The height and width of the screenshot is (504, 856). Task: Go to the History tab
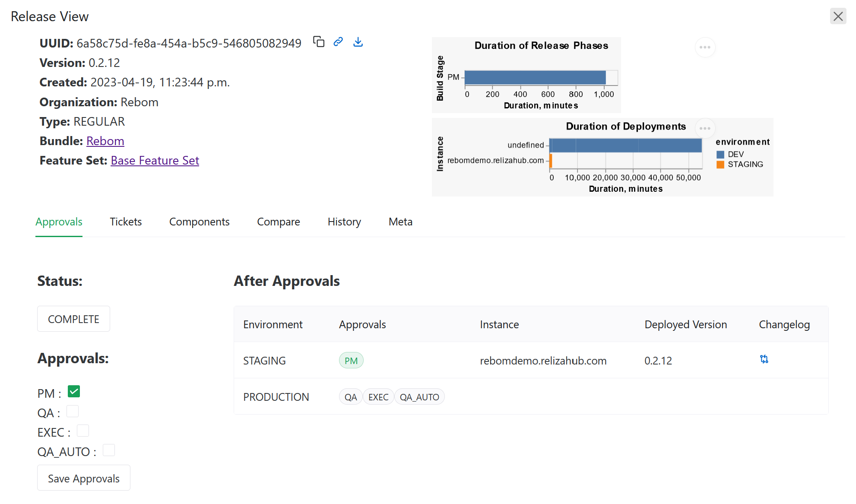(x=344, y=222)
